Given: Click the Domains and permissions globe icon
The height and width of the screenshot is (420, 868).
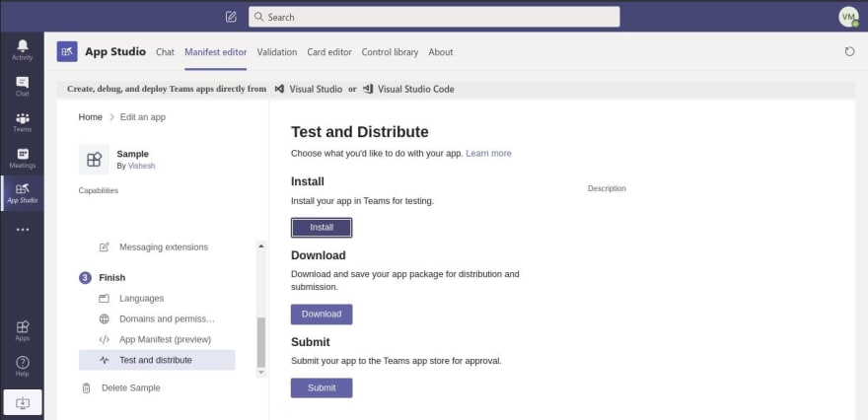Looking at the screenshot, I should (105, 318).
